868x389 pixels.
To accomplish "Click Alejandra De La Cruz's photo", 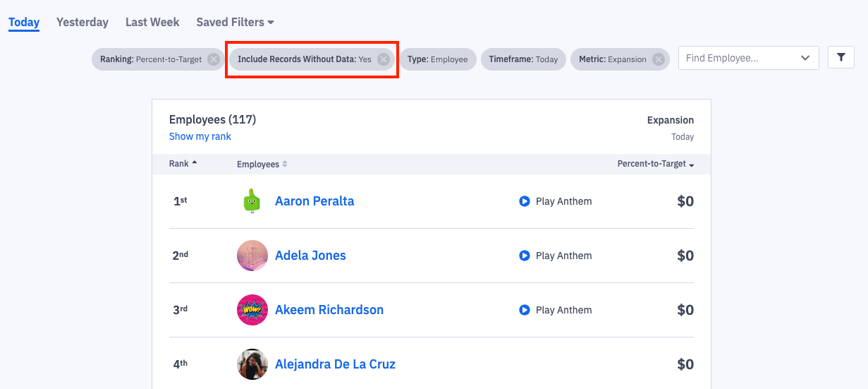I will (x=252, y=364).
